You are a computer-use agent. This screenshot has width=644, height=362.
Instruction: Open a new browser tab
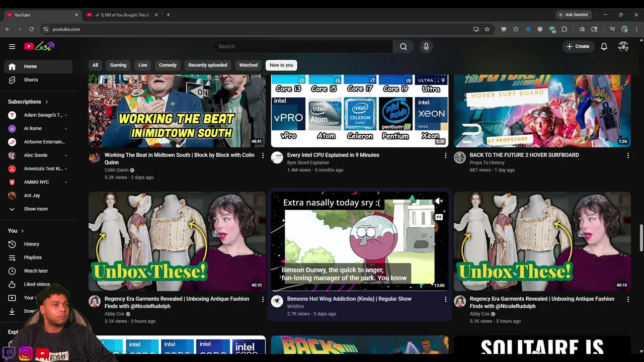(168, 15)
